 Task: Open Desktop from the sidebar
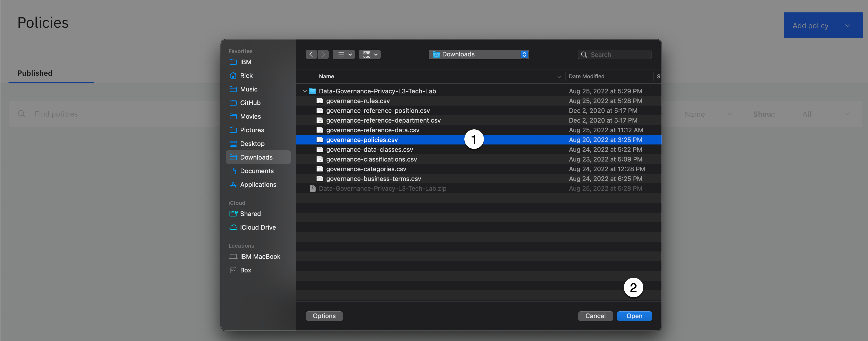point(252,144)
